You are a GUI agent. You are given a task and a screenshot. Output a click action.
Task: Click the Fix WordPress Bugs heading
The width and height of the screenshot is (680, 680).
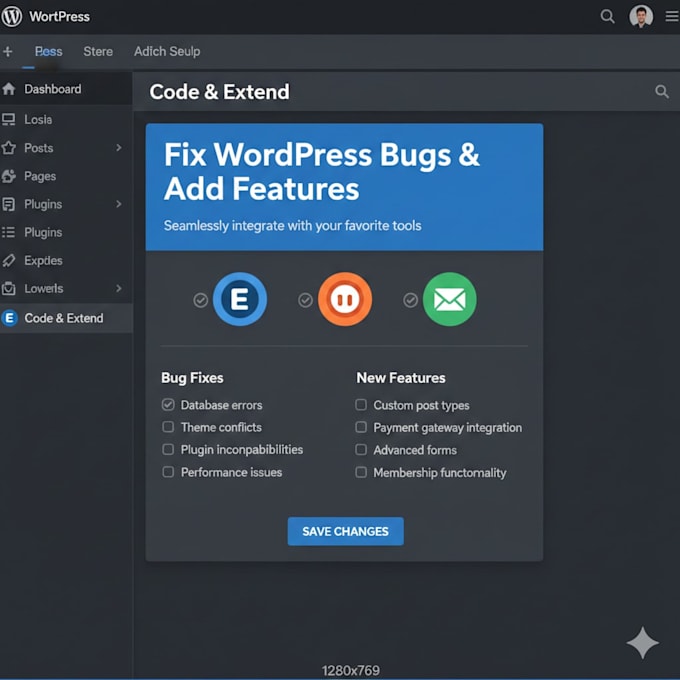click(x=322, y=172)
